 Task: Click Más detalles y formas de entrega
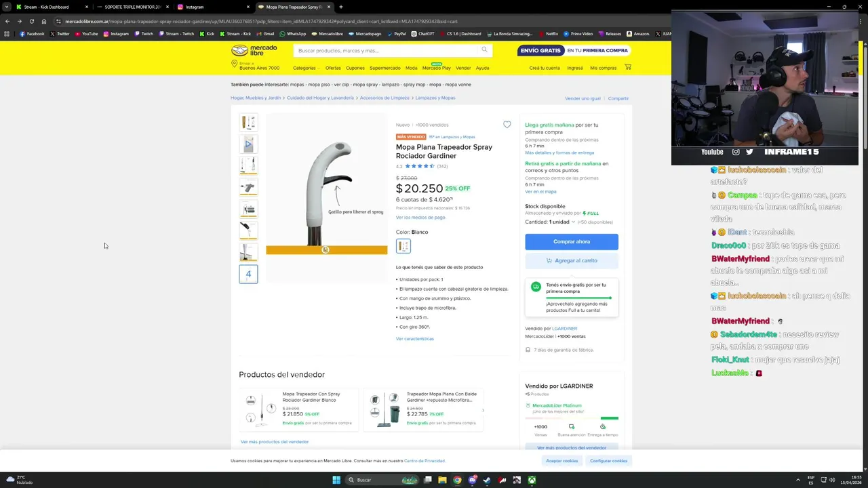(x=559, y=152)
